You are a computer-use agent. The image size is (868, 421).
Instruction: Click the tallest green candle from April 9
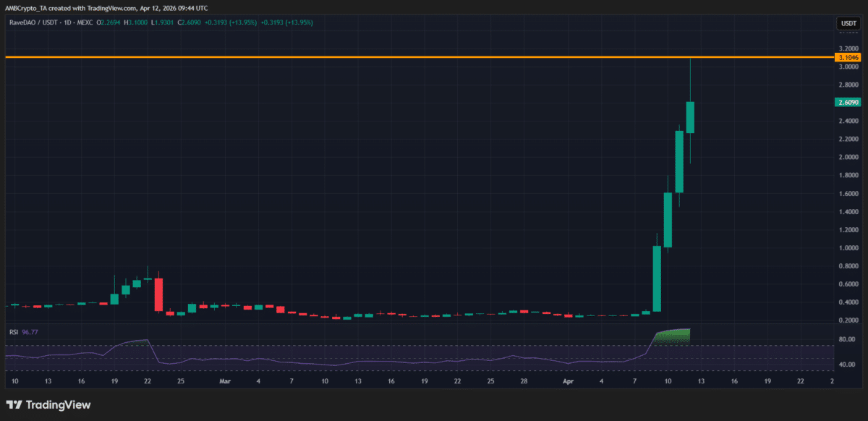click(657, 278)
